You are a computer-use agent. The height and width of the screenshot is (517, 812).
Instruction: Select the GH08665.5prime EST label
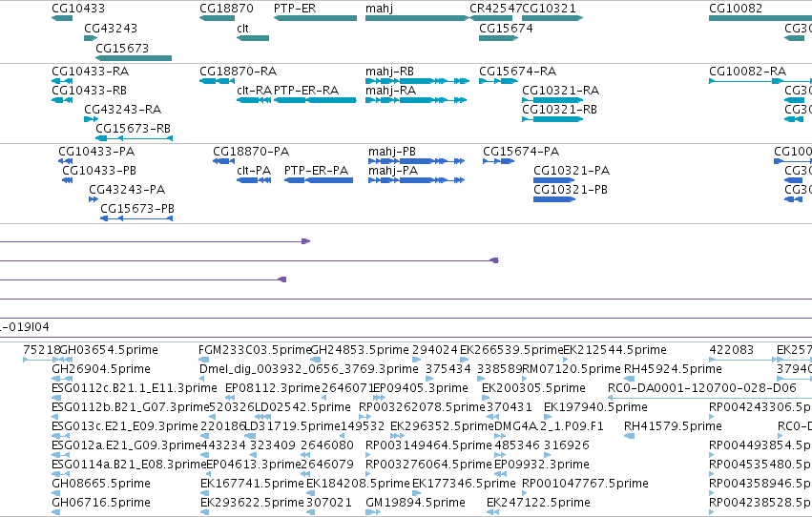[x=101, y=484]
